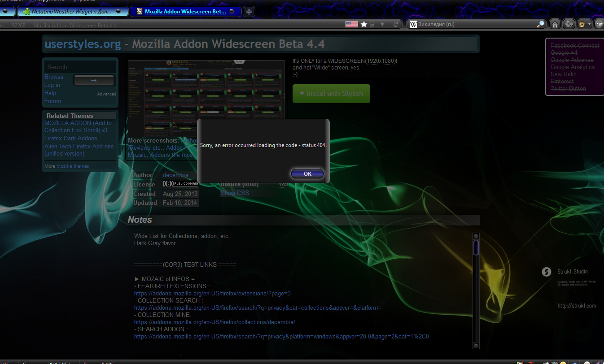Click the 92268 breadcrumb segment
This screenshot has width=604, height=364.
pyautogui.click(x=18, y=26)
